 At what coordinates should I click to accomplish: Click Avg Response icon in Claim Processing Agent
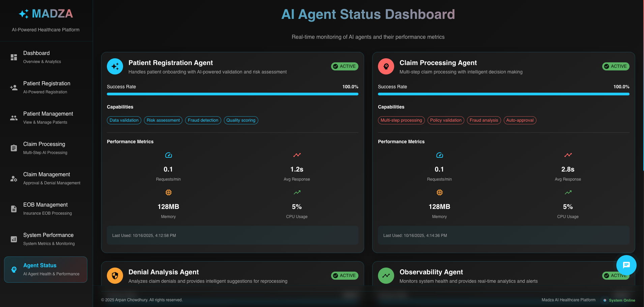click(x=568, y=155)
